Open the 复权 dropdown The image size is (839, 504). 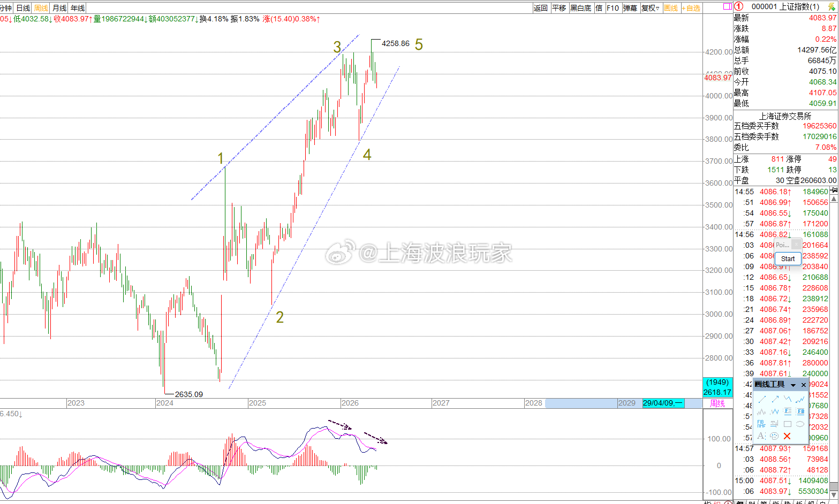(x=651, y=8)
